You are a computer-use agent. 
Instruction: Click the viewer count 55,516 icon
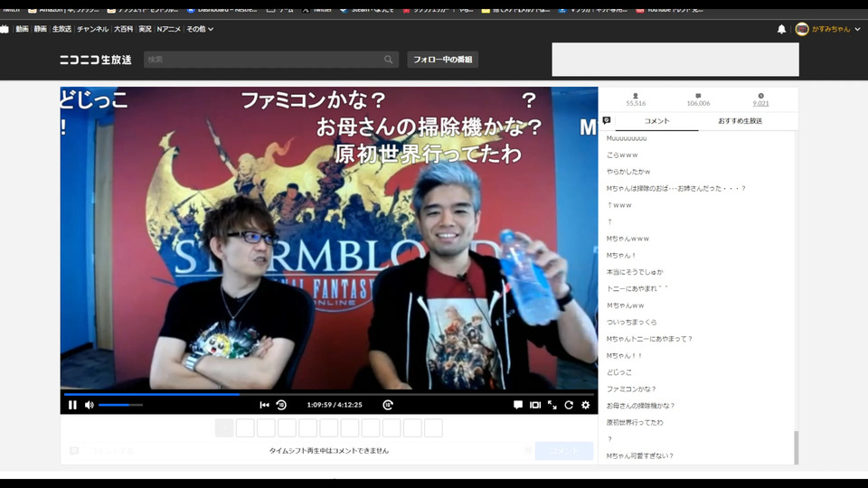[636, 96]
